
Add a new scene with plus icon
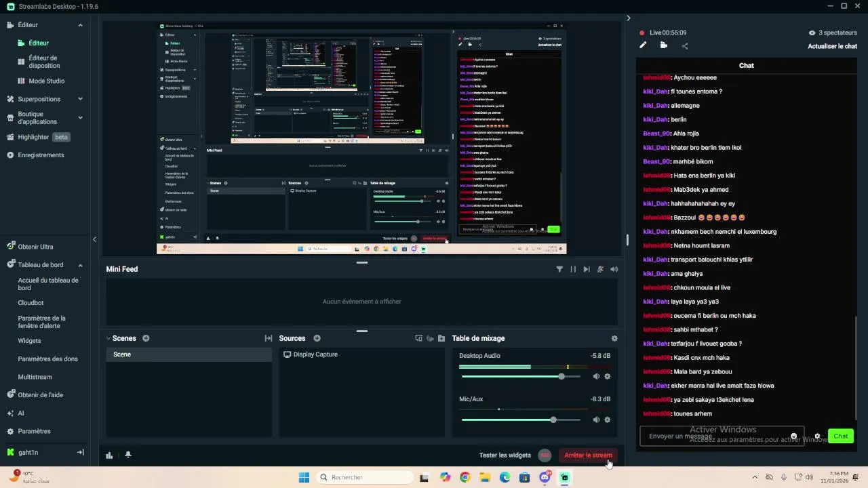(x=146, y=338)
